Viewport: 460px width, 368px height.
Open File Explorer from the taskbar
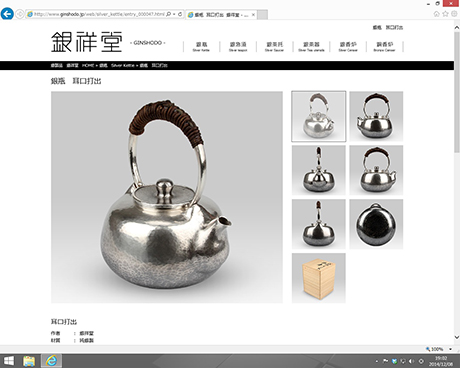point(29,361)
